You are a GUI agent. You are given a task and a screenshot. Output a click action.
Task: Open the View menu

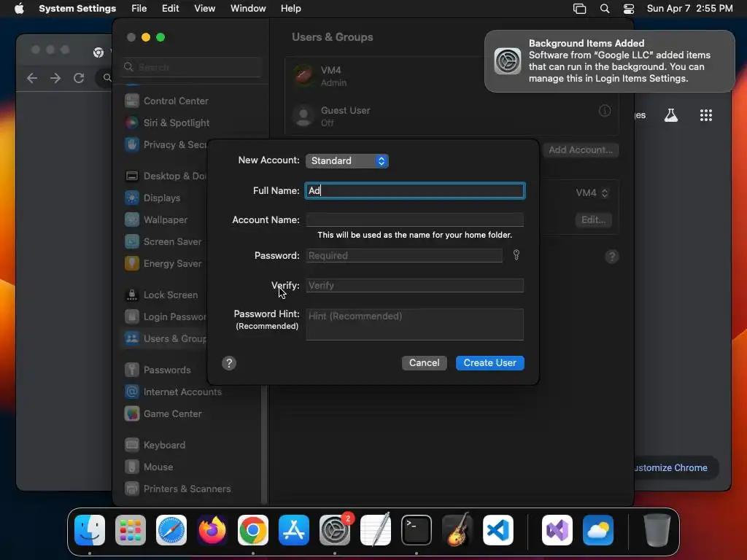point(204,9)
